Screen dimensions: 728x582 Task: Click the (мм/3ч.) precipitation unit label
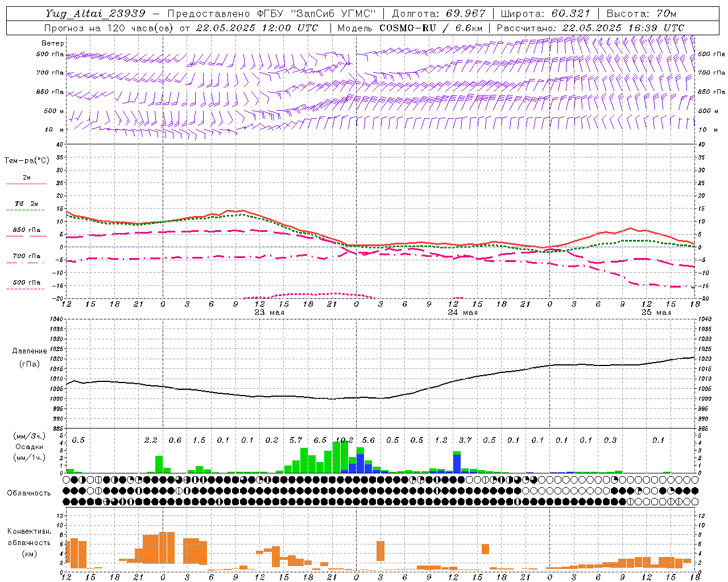click(x=30, y=436)
